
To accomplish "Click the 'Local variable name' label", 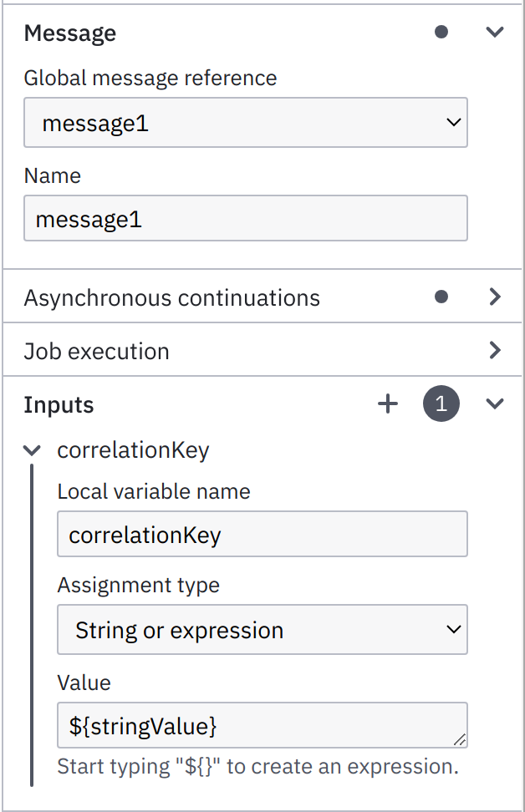I will click(154, 491).
